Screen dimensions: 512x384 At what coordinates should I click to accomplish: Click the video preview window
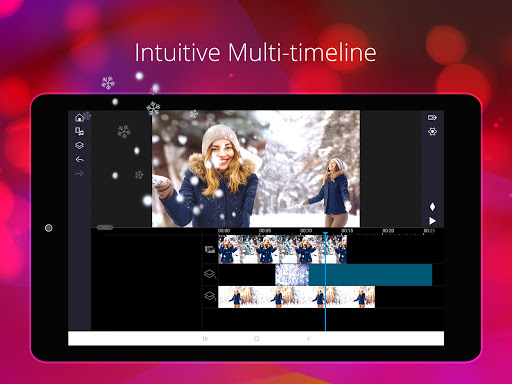pos(256,169)
